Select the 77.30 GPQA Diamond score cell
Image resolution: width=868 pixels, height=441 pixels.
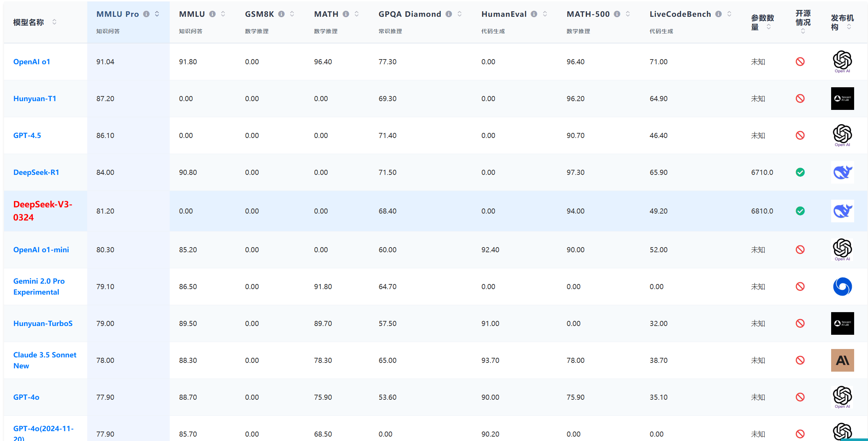[x=388, y=62]
